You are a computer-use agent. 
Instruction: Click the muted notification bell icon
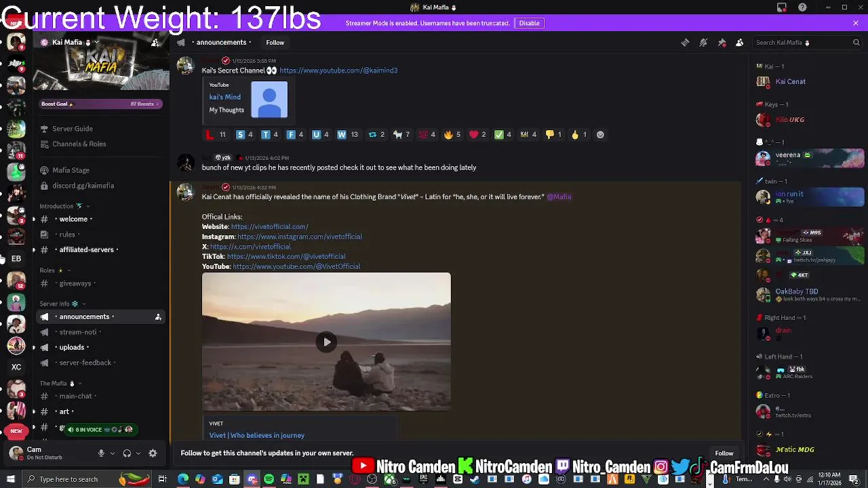[703, 42]
